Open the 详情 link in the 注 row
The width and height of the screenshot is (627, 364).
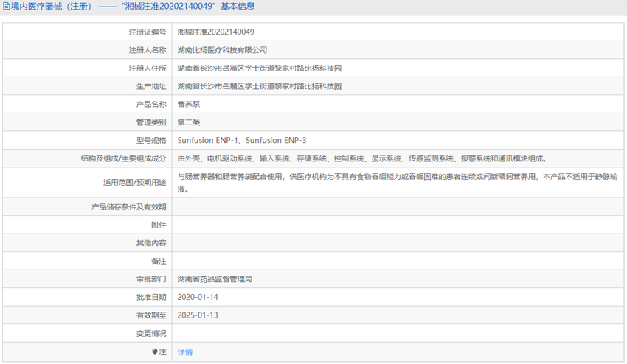pos(184,352)
